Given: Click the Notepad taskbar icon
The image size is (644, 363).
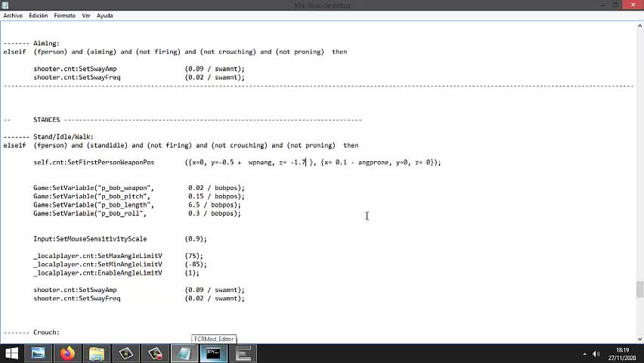Looking at the screenshot, I should pos(184,353).
